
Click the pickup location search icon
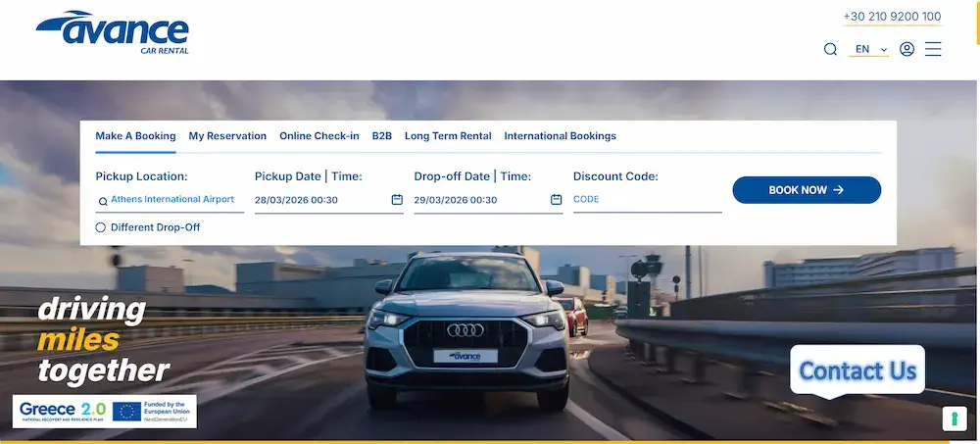click(x=103, y=201)
